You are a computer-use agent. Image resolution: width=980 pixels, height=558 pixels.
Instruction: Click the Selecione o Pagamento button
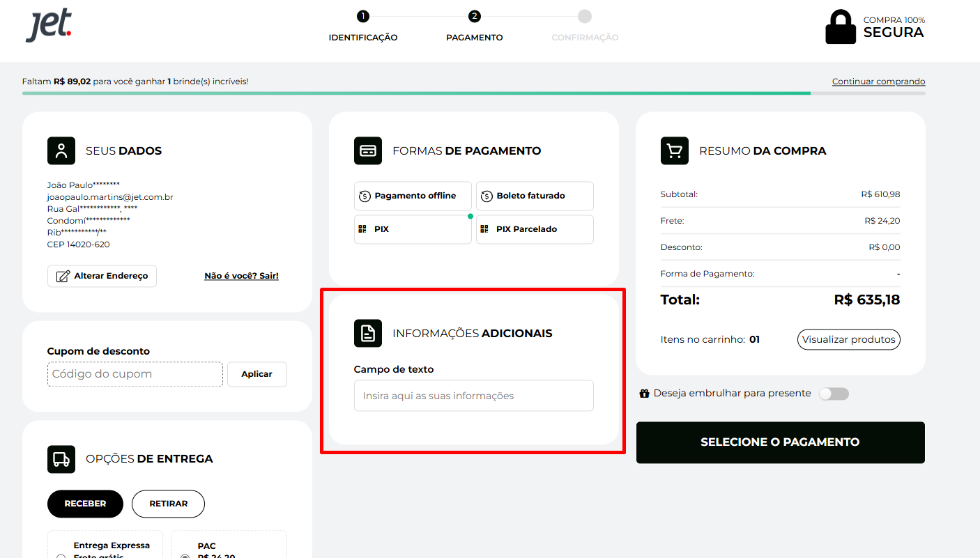coord(780,442)
